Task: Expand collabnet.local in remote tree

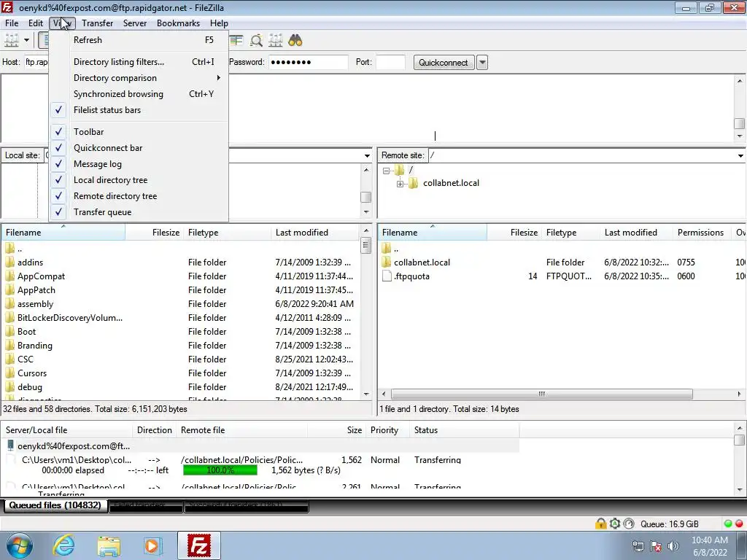Action: pos(400,184)
